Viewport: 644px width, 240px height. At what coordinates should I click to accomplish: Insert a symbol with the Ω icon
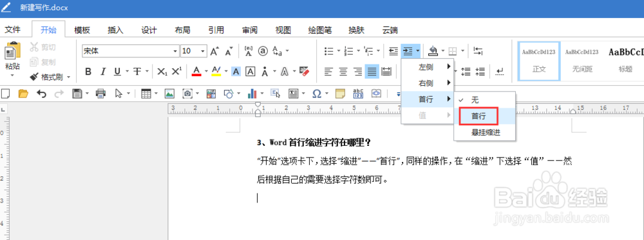316,94
